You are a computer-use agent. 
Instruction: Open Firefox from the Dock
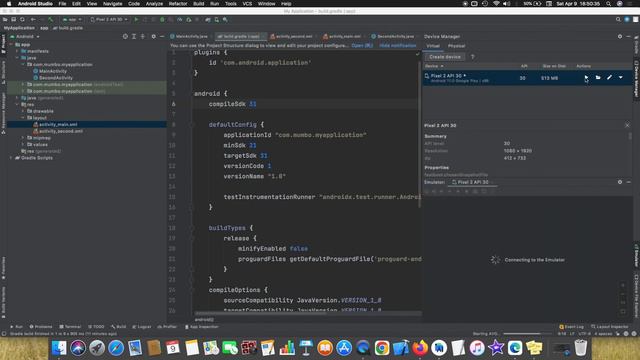point(420,348)
